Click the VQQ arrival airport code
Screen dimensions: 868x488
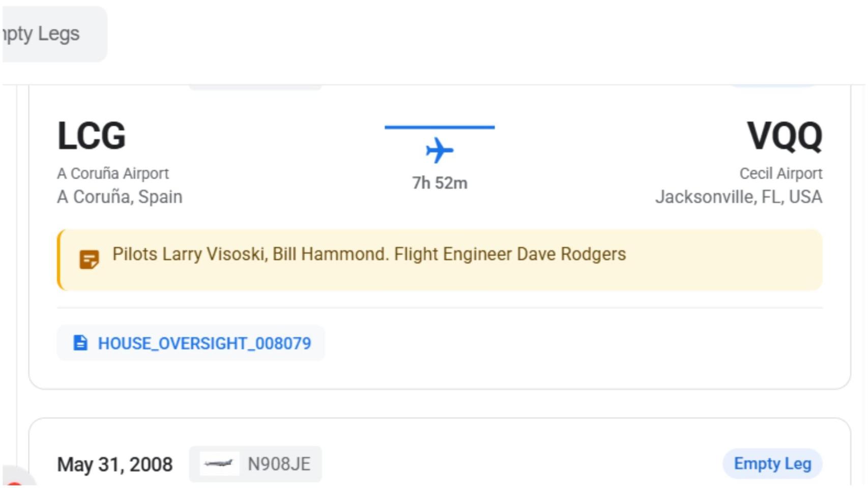(784, 136)
